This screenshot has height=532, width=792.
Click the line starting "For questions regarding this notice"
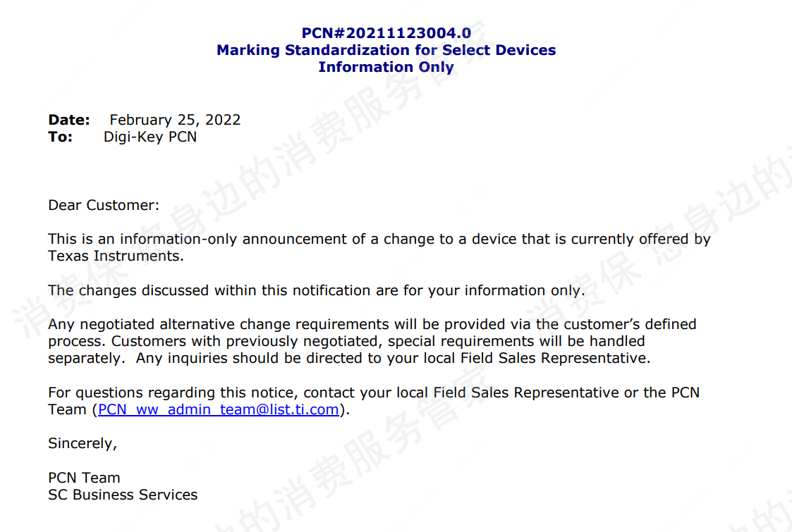373,392
